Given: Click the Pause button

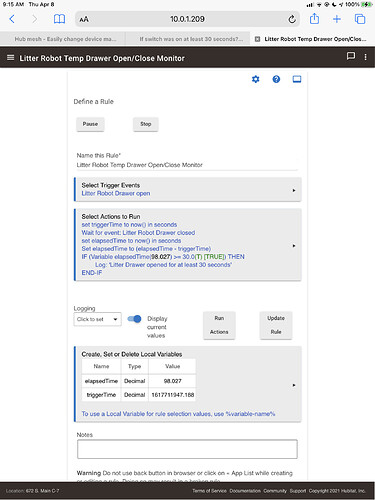Looking at the screenshot, I should coord(90,124).
